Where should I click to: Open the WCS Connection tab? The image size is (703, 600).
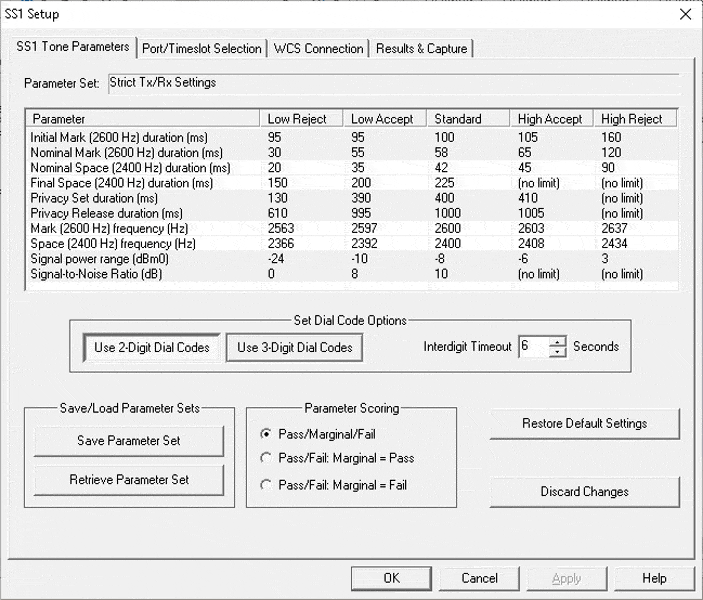click(x=318, y=48)
